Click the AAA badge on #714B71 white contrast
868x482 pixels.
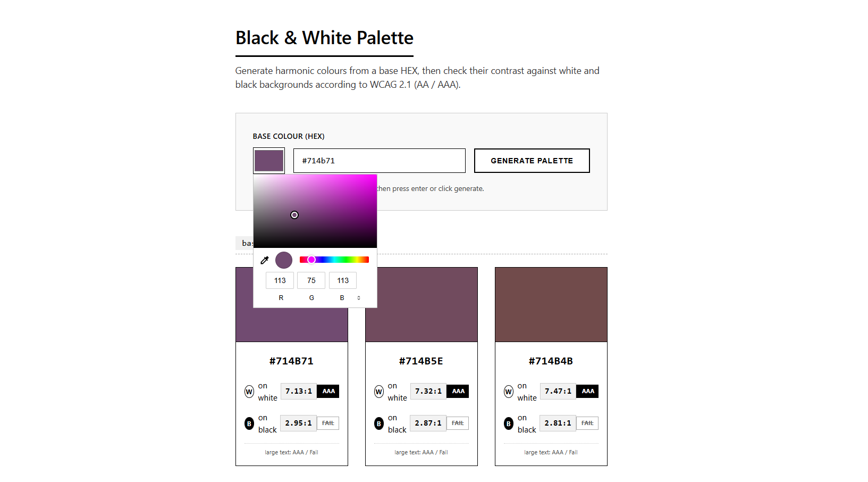[x=328, y=391]
